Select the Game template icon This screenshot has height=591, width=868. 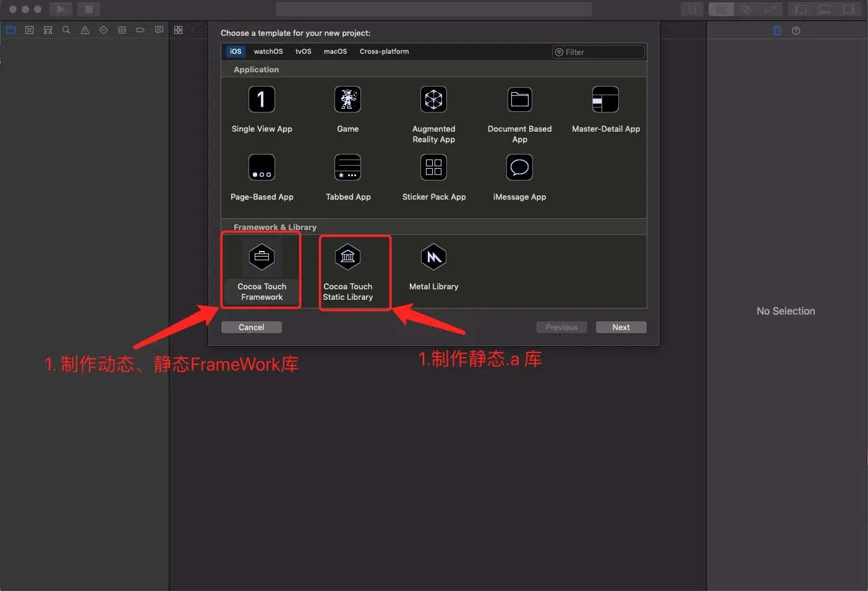(347, 100)
